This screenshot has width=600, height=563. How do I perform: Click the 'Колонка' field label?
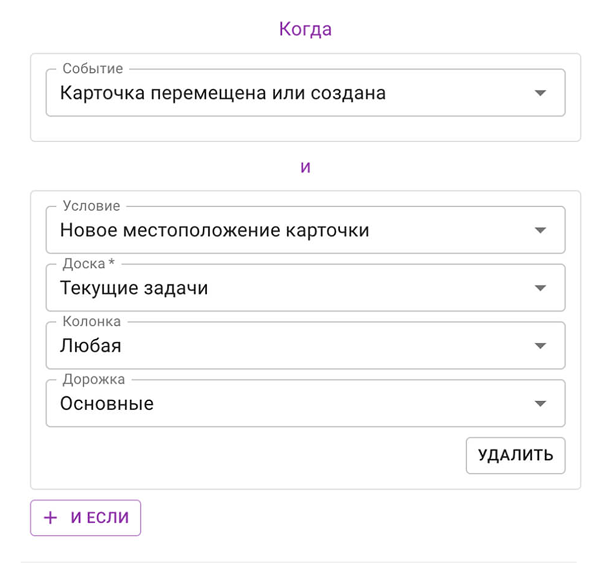point(92,321)
